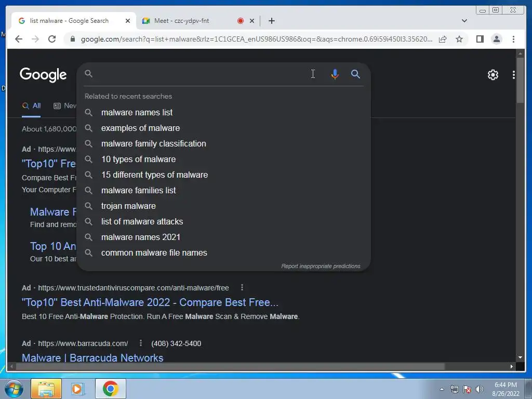Open Windows Explorer from taskbar
Screen dimensions: 532x399
(46, 389)
